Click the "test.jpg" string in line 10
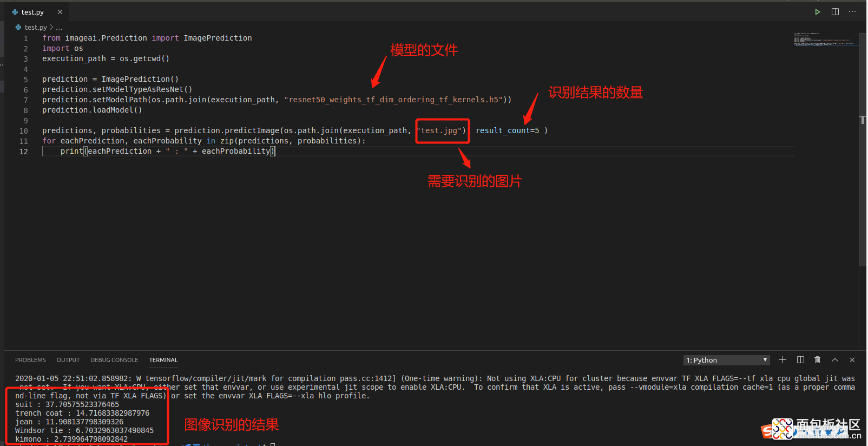This screenshot has width=868, height=446. coord(439,130)
